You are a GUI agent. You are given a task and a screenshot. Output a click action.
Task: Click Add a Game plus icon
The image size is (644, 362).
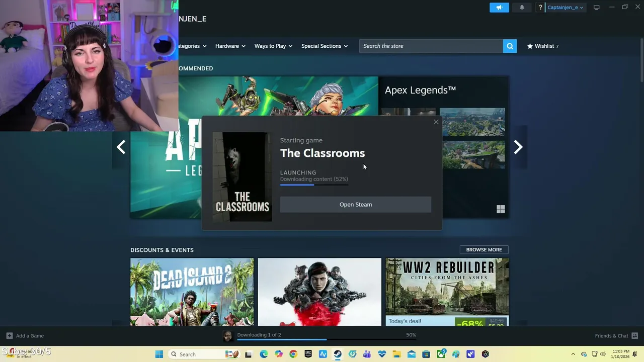pos(9,335)
